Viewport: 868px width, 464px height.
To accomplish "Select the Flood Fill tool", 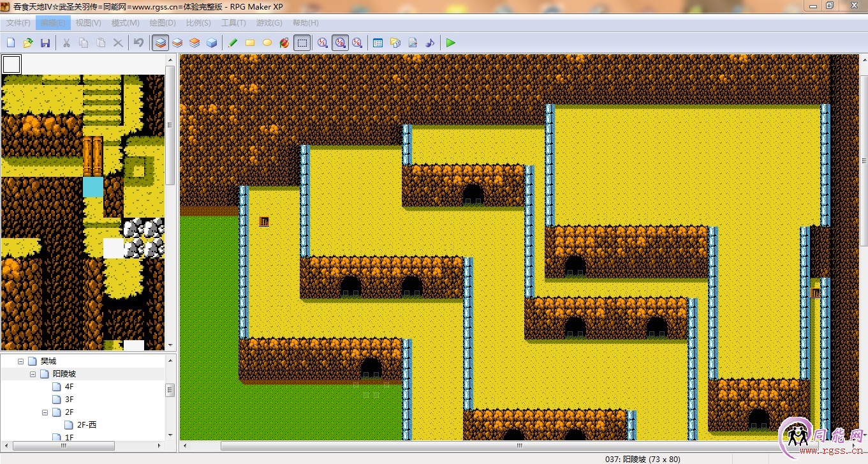I will (x=284, y=43).
